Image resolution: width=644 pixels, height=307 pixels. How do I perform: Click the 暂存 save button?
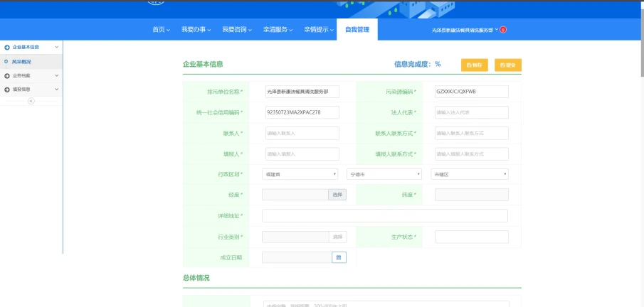coord(474,65)
